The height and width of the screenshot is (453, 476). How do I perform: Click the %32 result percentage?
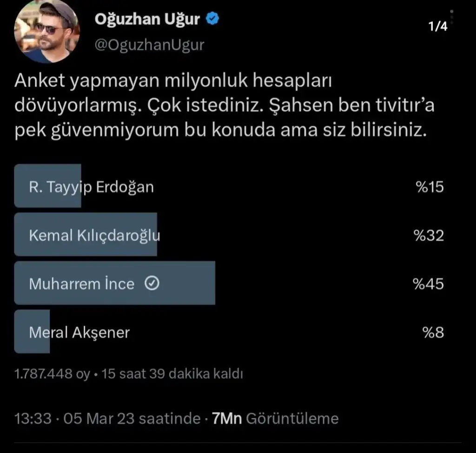[x=428, y=235]
